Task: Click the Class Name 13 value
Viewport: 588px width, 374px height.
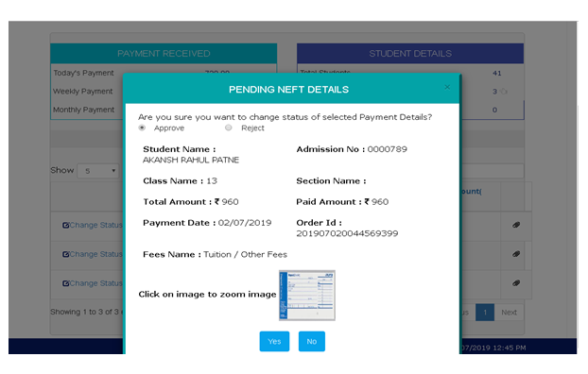Action: coord(212,180)
